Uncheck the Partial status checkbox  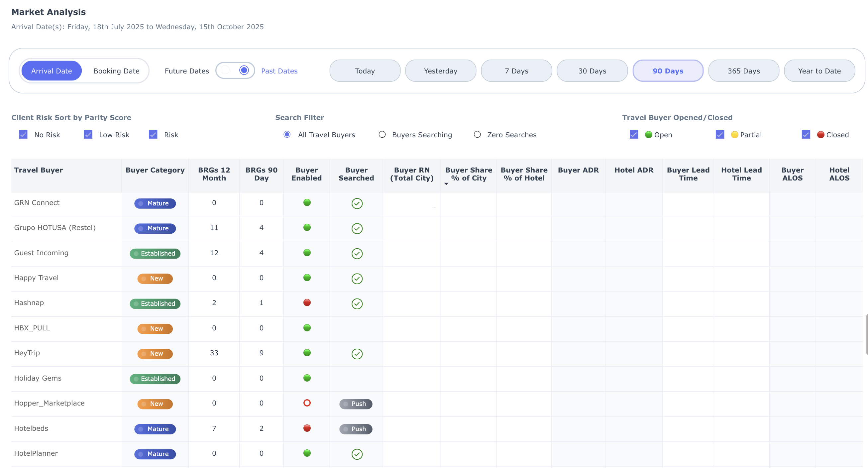pyautogui.click(x=720, y=135)
